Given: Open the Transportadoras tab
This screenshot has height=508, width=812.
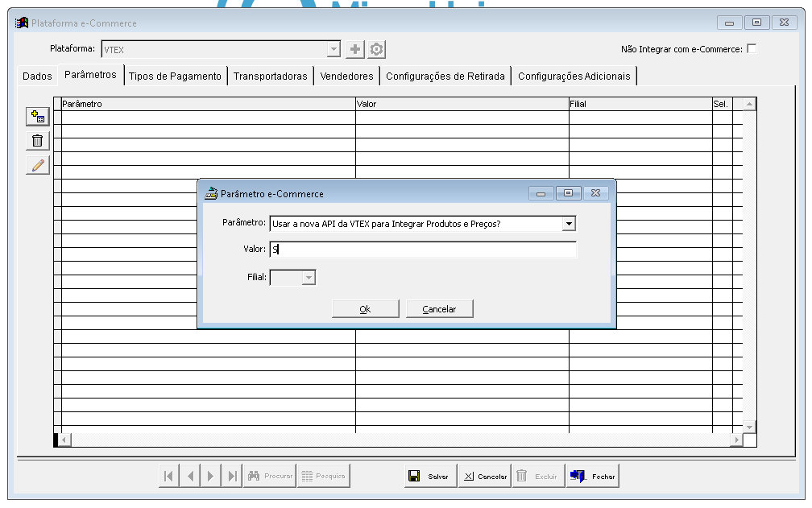Looking at the screenshot, I should point(271,76).
